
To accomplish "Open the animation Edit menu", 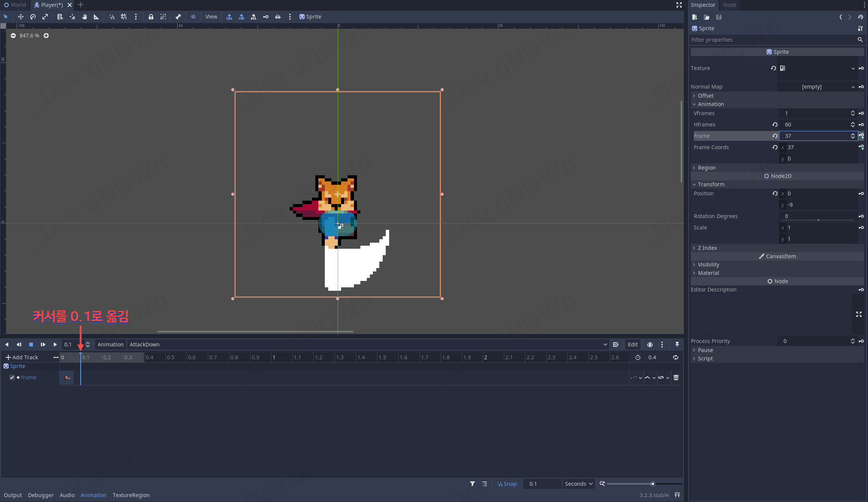I will point(633,345).
